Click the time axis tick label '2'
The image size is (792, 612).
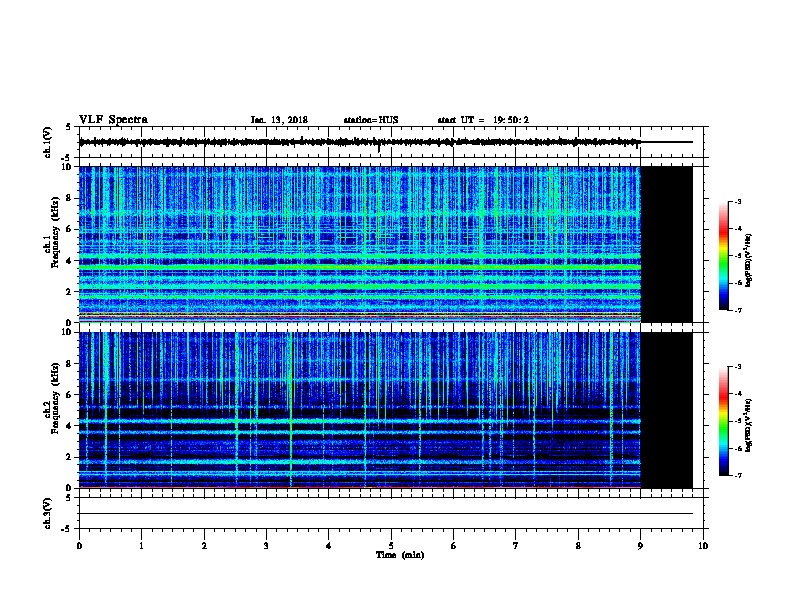point(204,546)
